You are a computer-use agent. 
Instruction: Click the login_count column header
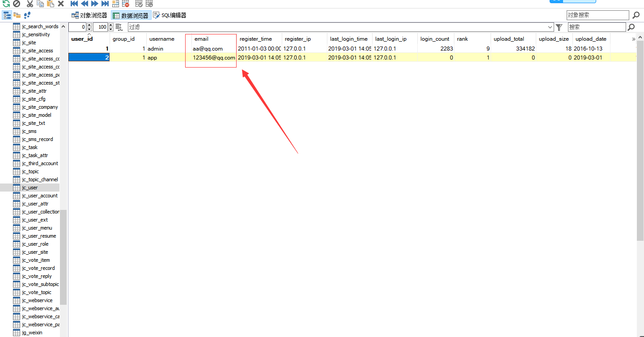[x=435, y=39]
